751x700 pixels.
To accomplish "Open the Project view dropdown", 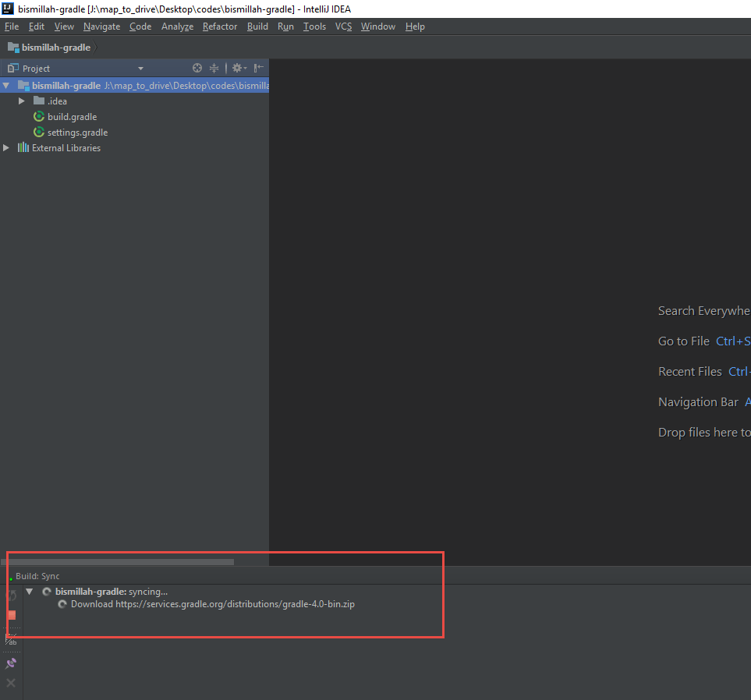I will coord(140,68).
